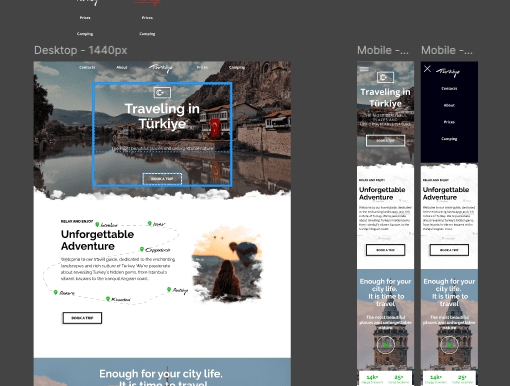The width and height of the screenshot is (510, 386).
Task: Click the green Istanbul map pin
Action: [97, 224]
